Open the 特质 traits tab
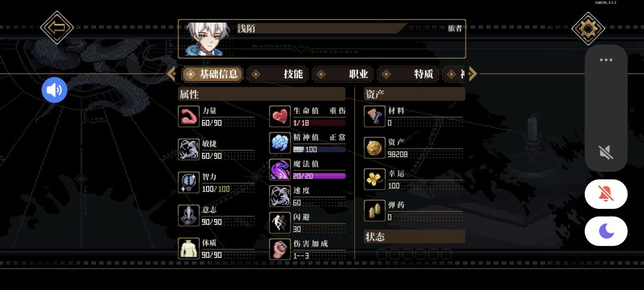Image resolution: width=644 pixels, height=290 pixels. pos(407,74)
